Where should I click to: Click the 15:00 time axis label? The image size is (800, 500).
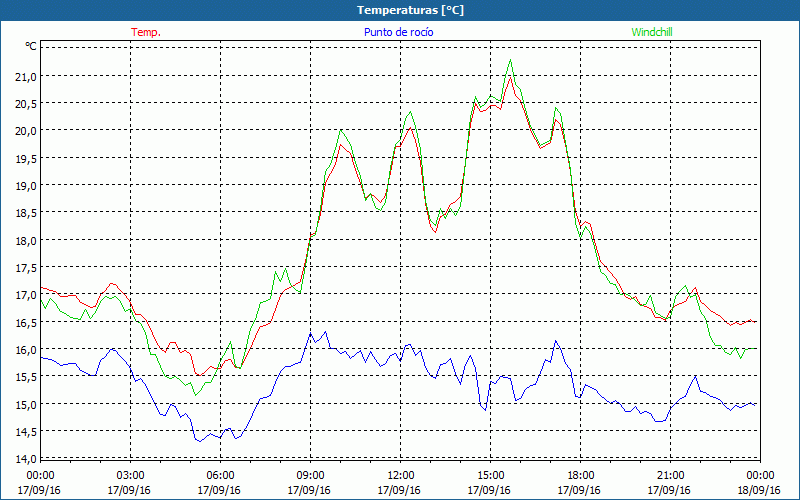click(490, 475)
